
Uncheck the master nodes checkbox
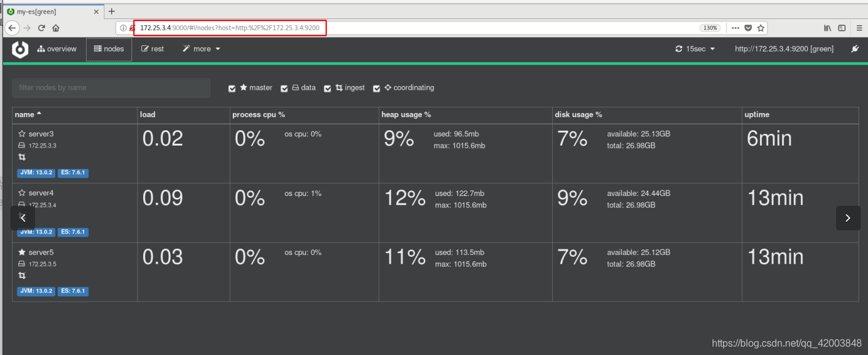(232, 88)
